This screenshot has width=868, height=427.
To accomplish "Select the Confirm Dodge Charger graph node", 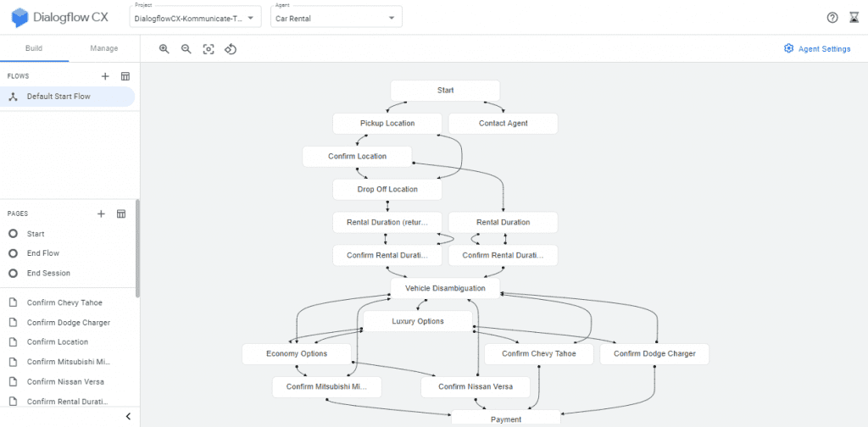I will point(654,354).
